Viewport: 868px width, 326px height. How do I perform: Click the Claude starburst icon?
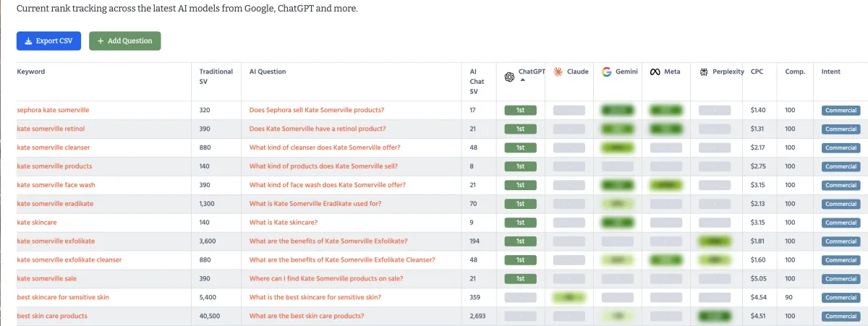558,72
